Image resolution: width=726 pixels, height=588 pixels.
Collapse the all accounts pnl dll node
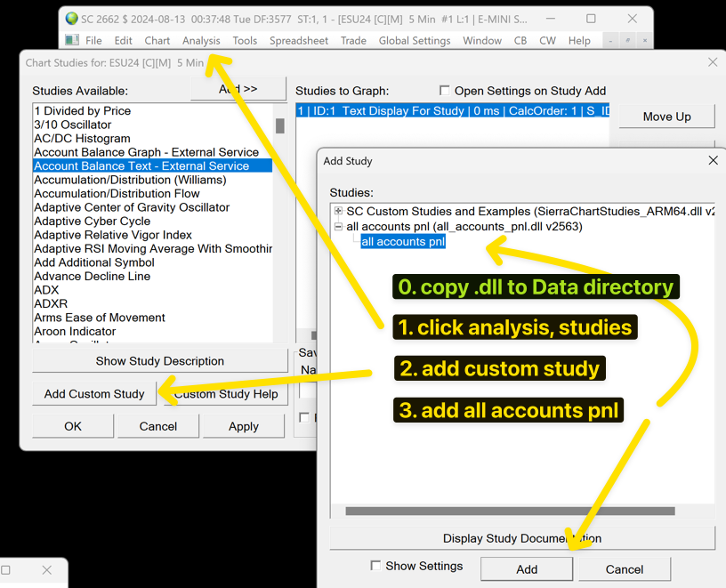pyautogui.click(x=338, y=227)
